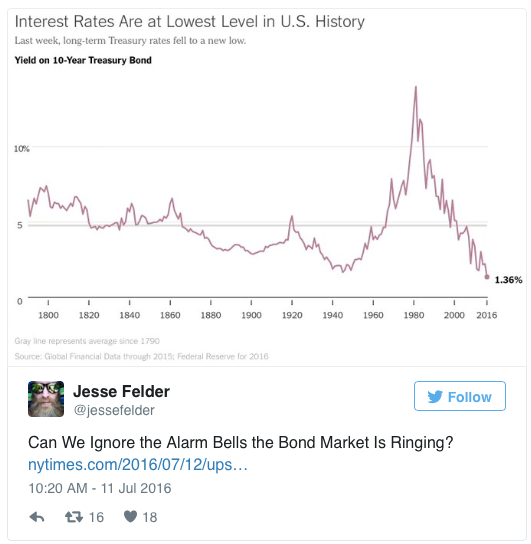Follow Jesse Felder
Screen dimensions: 531x544
point(460,396)
